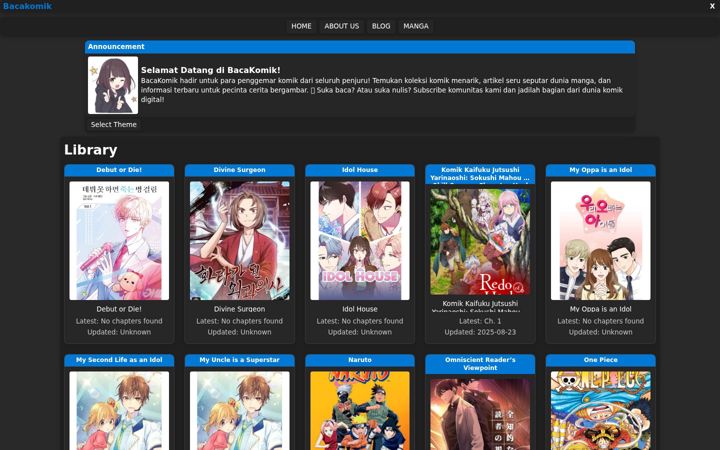Open the My Uncle is a Superstar cover
This screenshot has height=450, width=720.
coord(240,411)
